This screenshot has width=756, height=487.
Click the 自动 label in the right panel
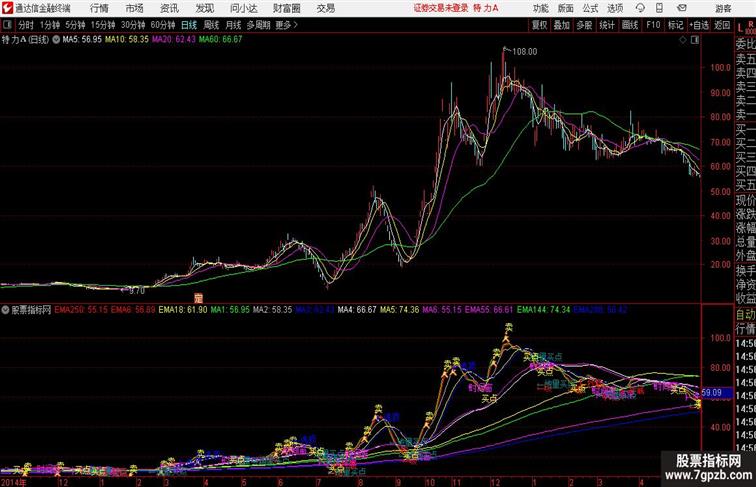[745, 315]
